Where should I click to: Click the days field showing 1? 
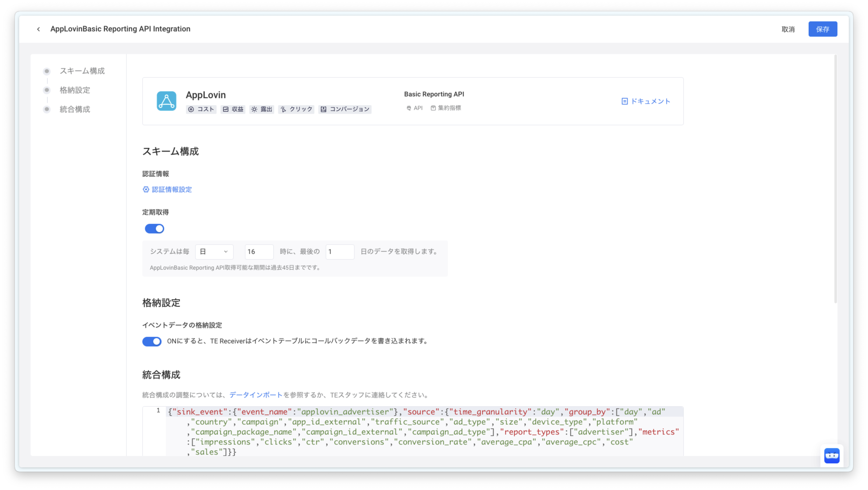pos(340,252)
